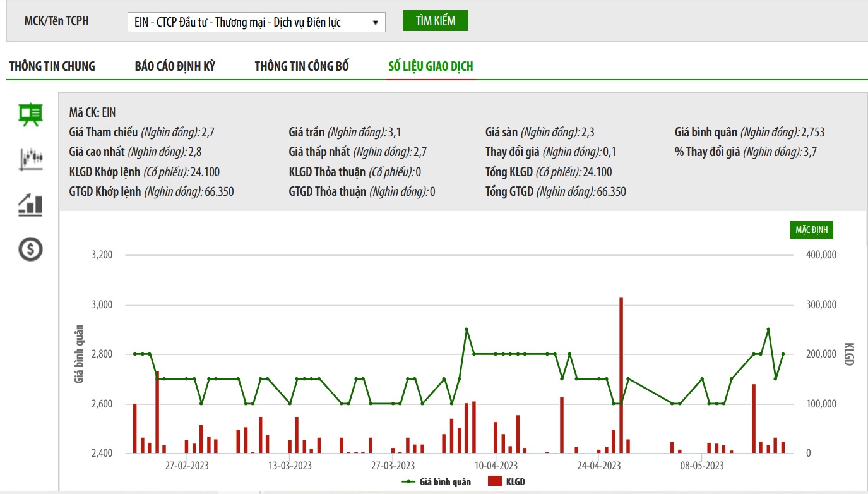Toggle the KLGD series legend label

coord(515,482)
